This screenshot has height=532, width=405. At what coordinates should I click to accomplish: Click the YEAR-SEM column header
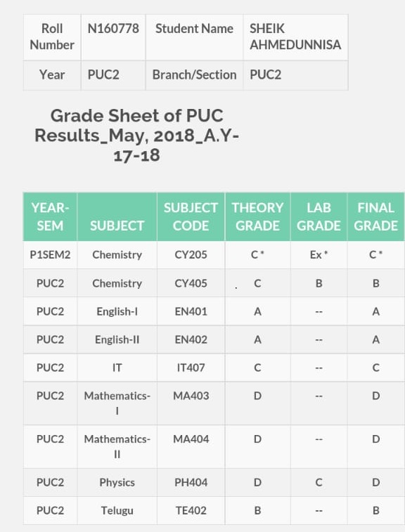coord(50,216)
